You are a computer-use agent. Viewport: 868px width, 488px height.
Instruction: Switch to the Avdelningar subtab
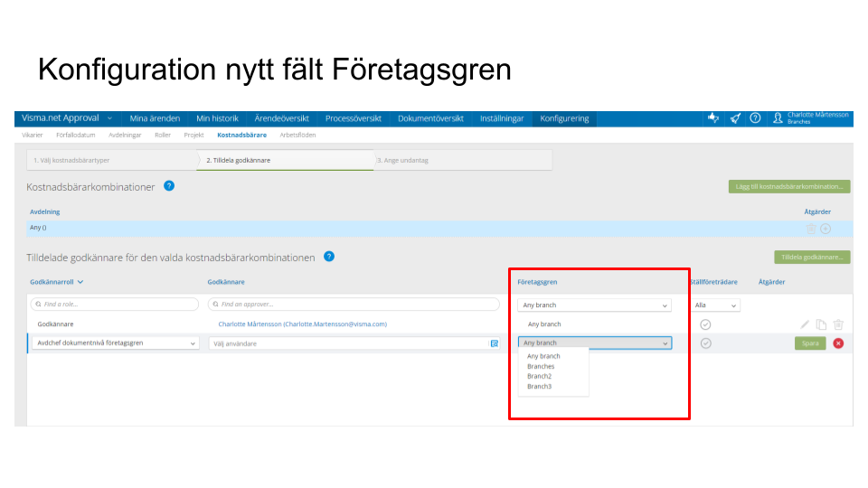(125, 135)
